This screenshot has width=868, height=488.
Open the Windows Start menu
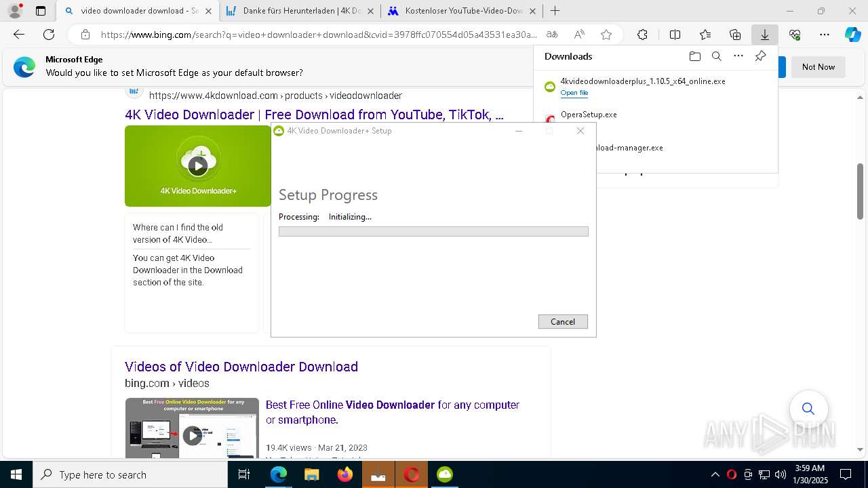16,474
